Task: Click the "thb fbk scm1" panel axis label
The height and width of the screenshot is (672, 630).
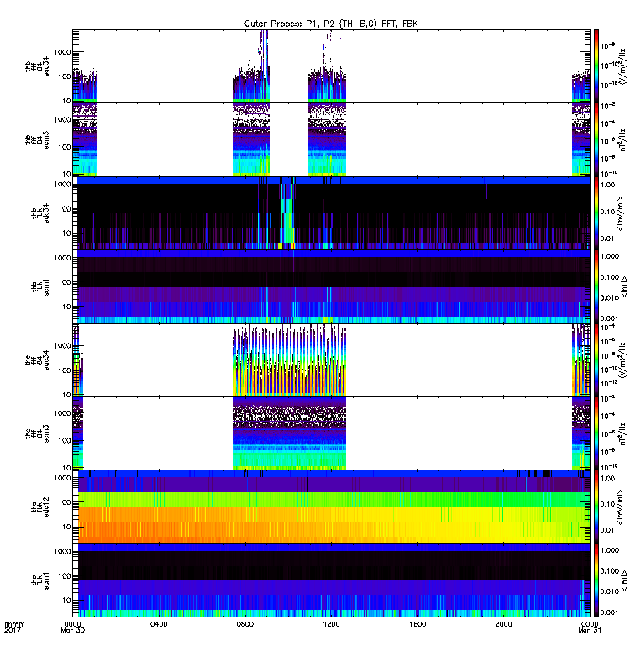Action: (39, 286)
